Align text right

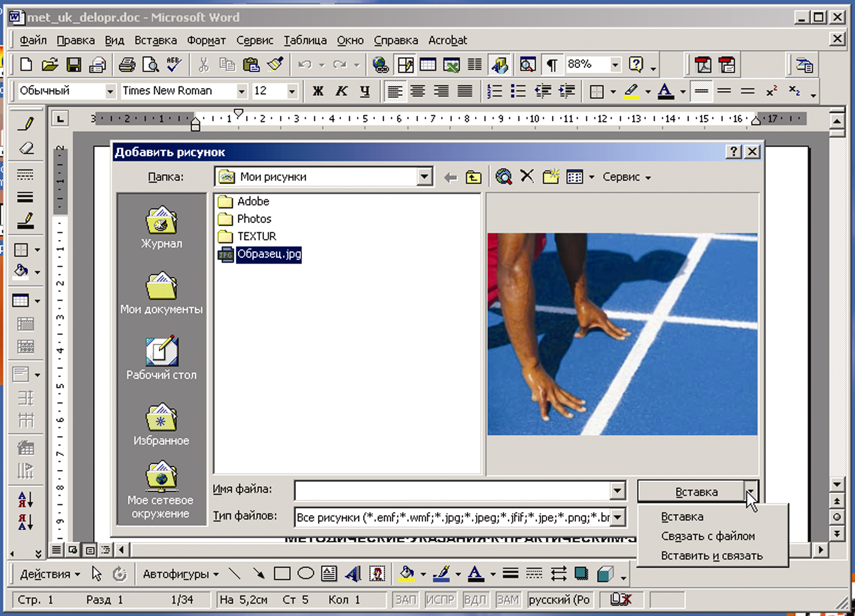tap(441, 91)
